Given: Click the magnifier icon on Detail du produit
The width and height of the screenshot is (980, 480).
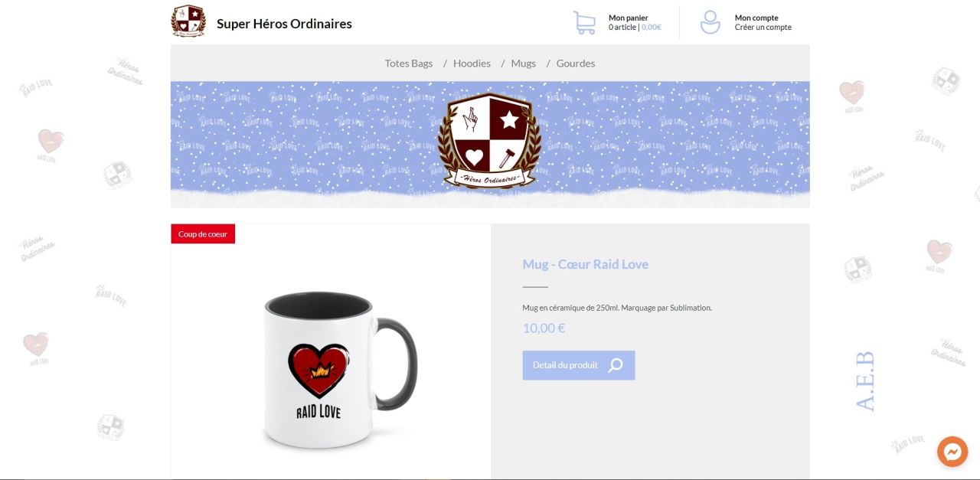Looking at the screenshot, I should [x=616, y=365].
